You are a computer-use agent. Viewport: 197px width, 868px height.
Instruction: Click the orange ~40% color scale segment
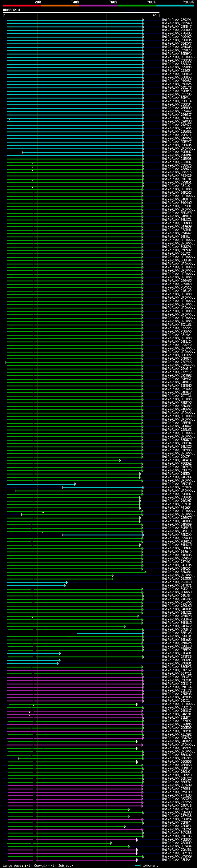coord(60,6)
